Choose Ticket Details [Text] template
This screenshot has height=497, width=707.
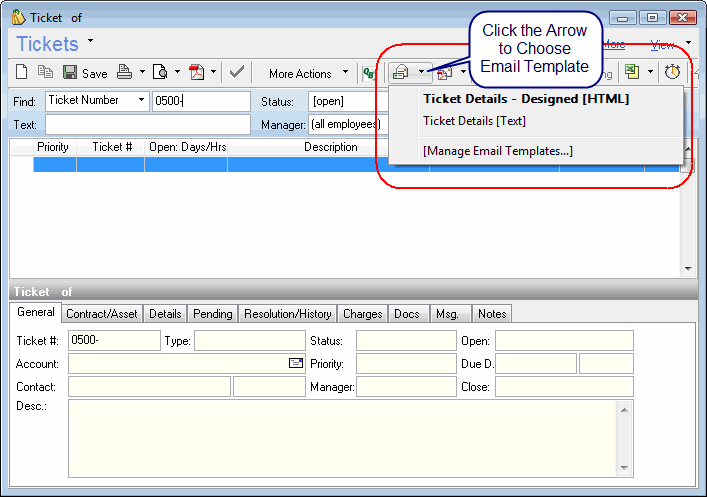pyautogui.click(x=474, y=121)
